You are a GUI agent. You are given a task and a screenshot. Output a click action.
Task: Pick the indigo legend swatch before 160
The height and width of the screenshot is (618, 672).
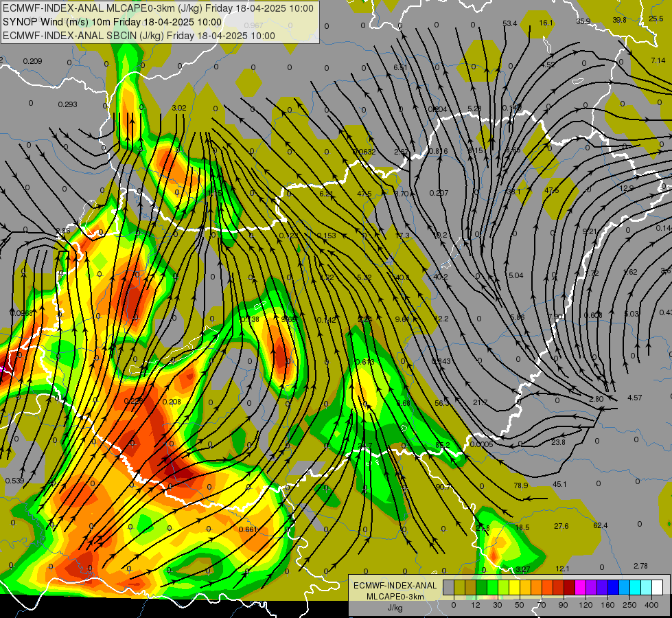click(603, 587)
